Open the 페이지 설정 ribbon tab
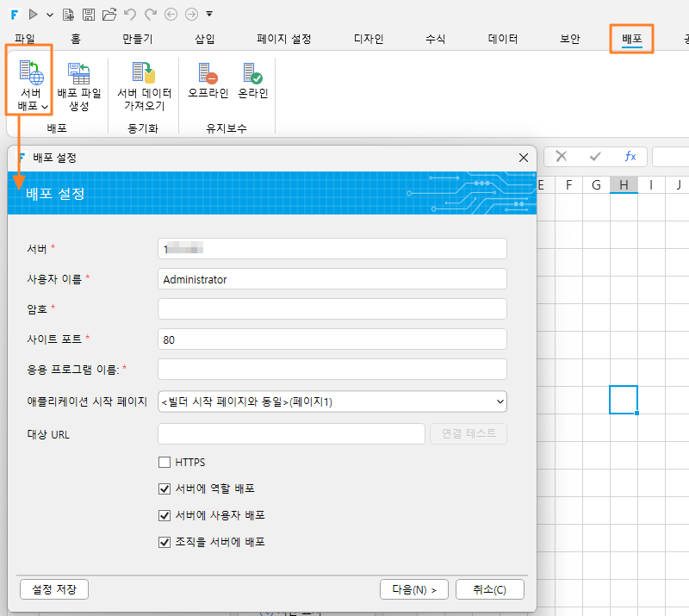The image size is (689, 616). click(284, 39)
